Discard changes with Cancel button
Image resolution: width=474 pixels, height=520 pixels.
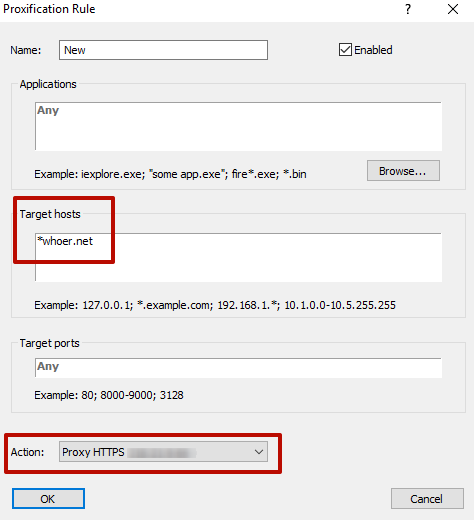pyautogui.click(x=427, y=499)
